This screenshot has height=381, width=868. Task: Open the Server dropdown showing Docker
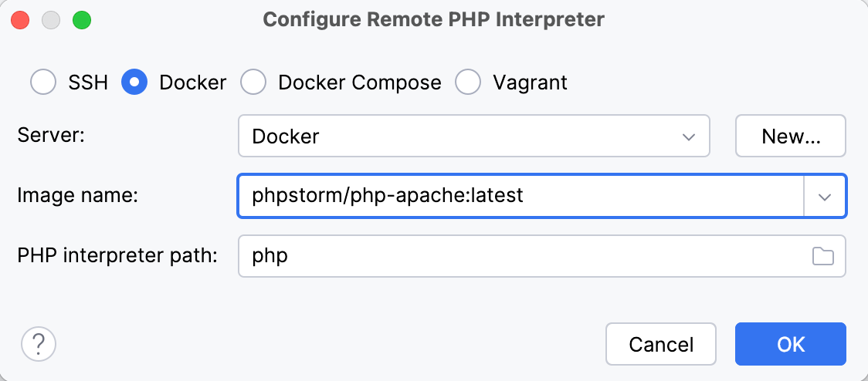coord(473,137)
